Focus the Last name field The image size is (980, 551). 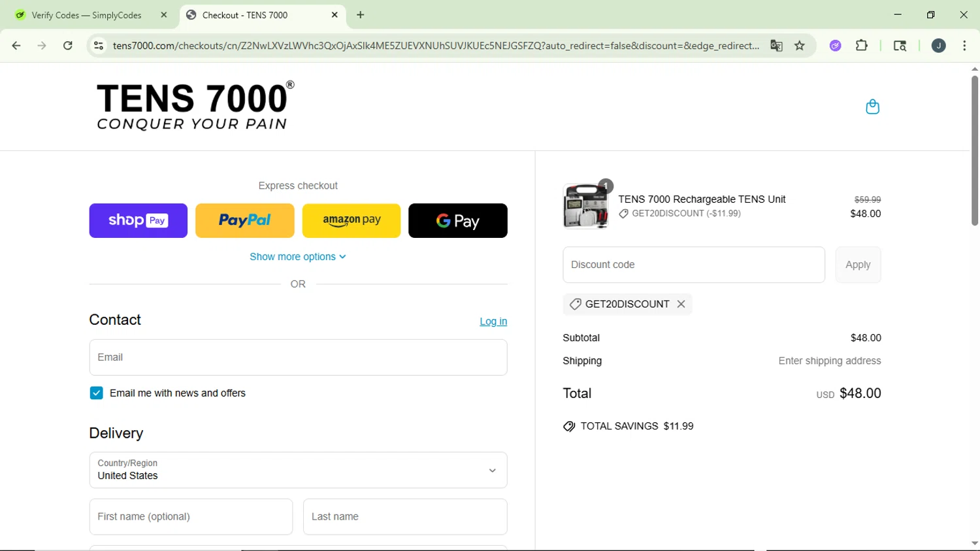pyautogui.click(x=405, y=516)
